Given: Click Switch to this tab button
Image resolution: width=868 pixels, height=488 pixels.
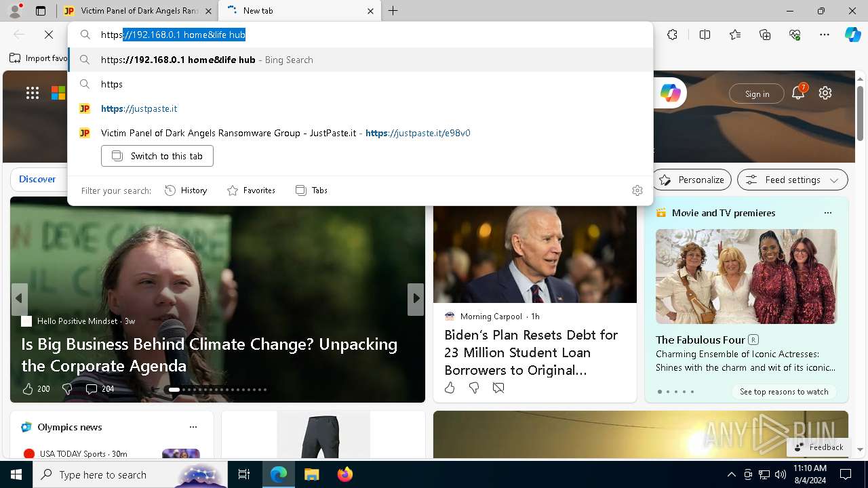Looking at the screenshot, I should (157, 156).
